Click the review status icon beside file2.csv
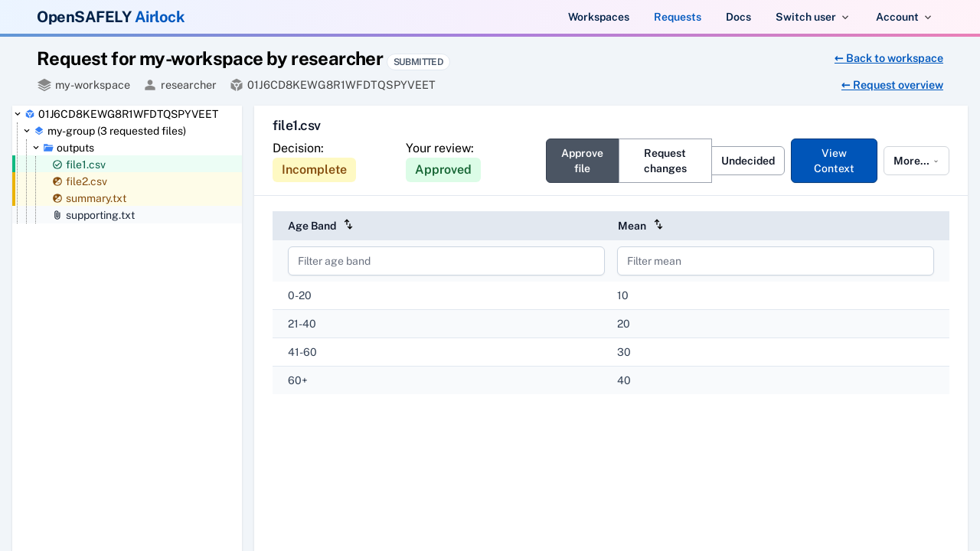980x551 pixels. (x=57, y=181)
